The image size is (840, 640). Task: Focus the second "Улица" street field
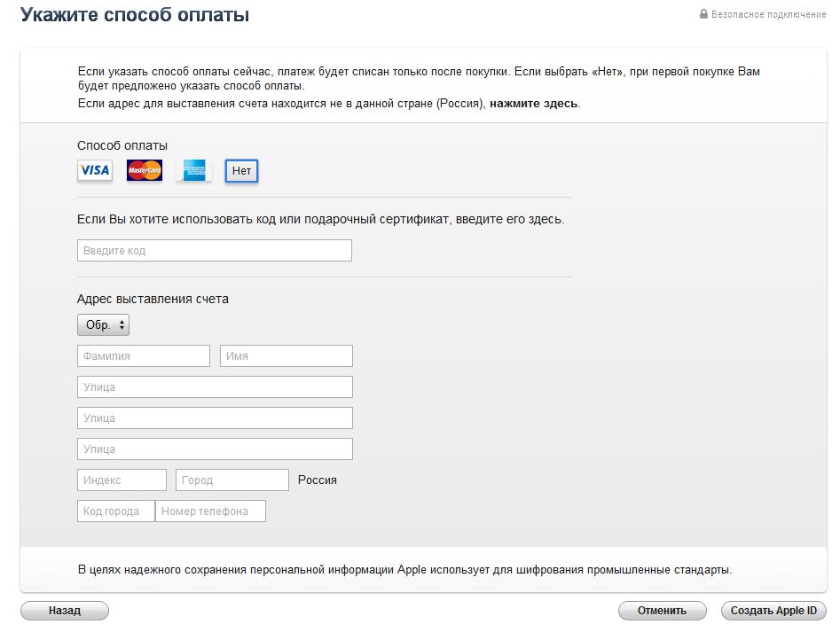[x=215, y=418]
